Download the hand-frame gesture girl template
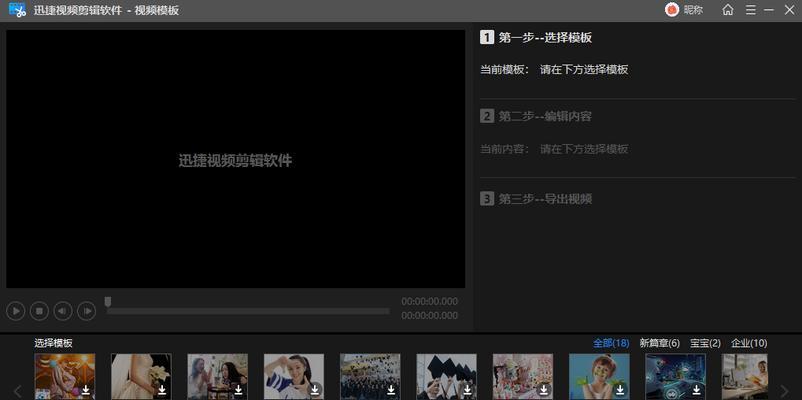The width and height of the screenshot is (802, 400). coord(315,390)
